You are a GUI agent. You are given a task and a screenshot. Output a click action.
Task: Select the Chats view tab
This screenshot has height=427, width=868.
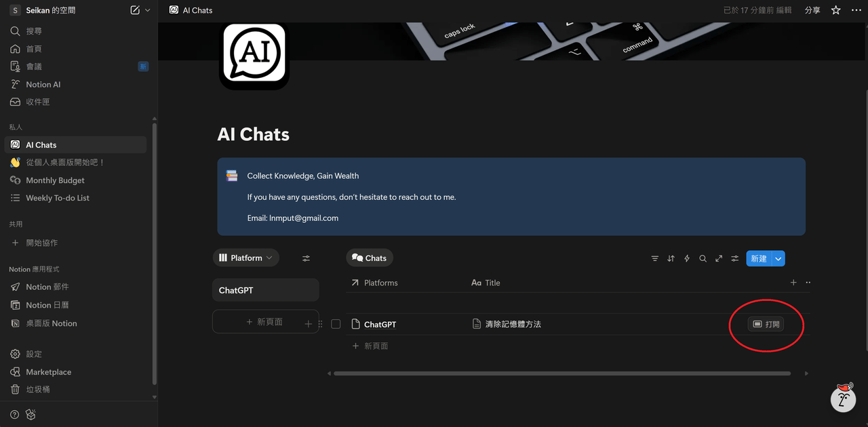point(370,258)
